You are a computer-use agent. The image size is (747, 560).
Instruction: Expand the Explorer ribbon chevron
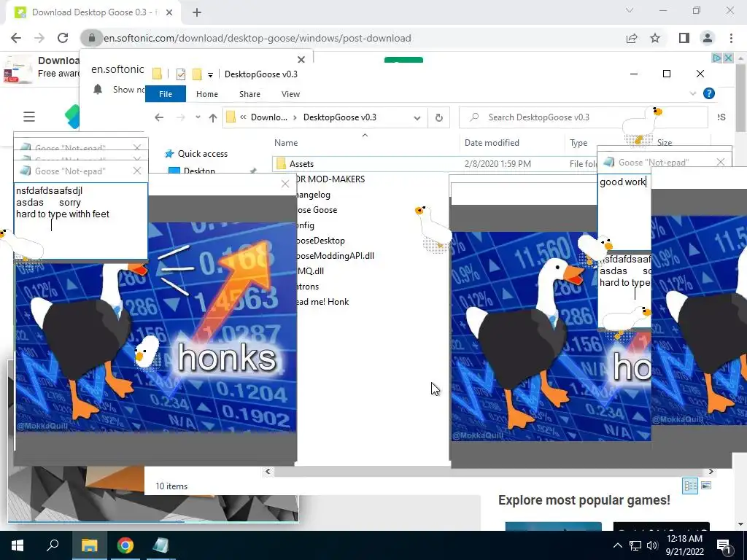tap(693, 94)
